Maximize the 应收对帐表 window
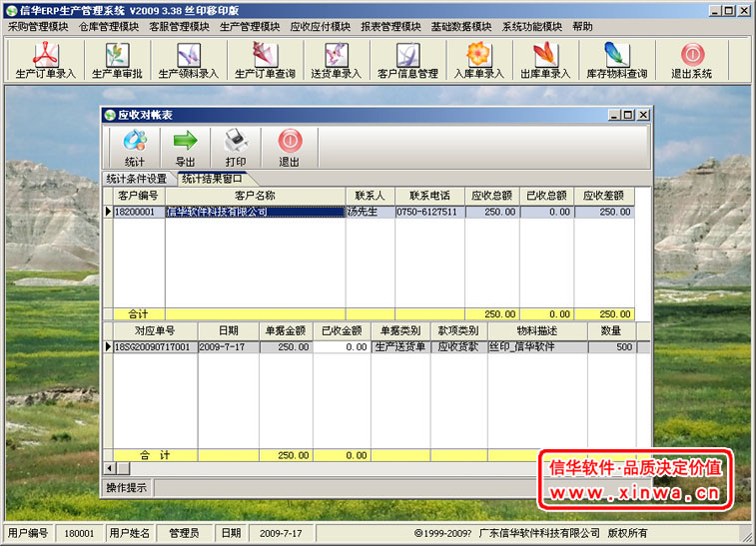756x546 pixels. (x=628, y=115)
